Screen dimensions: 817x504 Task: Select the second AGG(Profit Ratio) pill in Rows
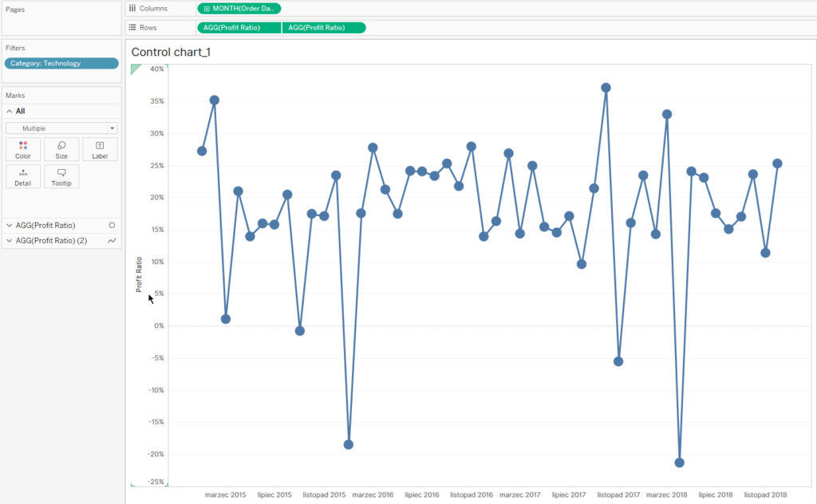[324, 28]
